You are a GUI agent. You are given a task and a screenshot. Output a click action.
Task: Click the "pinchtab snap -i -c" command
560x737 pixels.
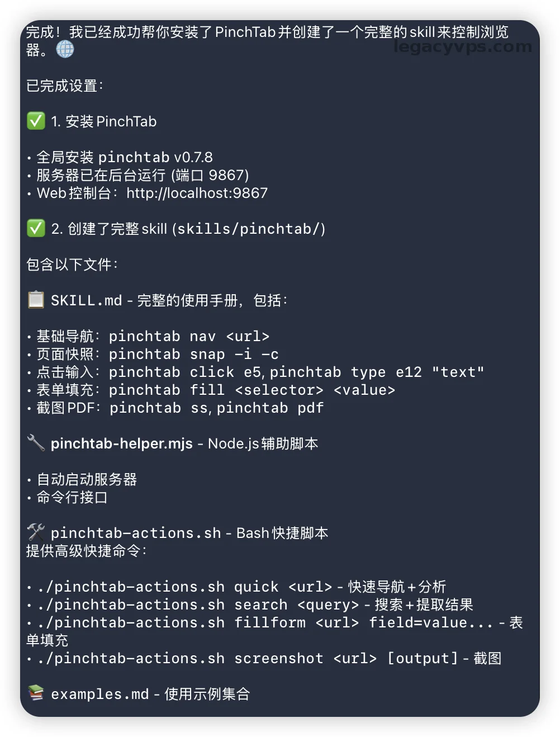pyautogui.click(x=193, y=354)
